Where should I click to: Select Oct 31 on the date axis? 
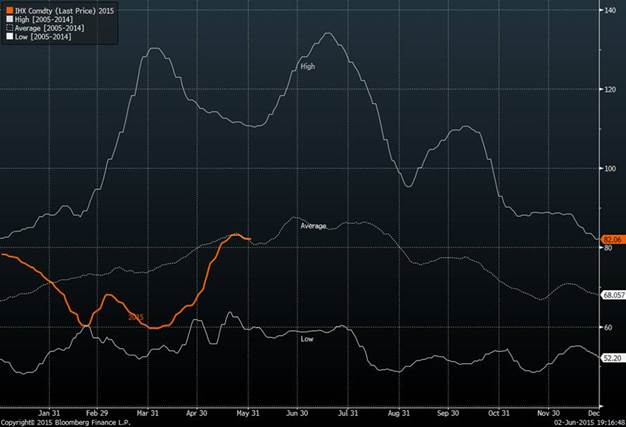[x=498, y=411]
